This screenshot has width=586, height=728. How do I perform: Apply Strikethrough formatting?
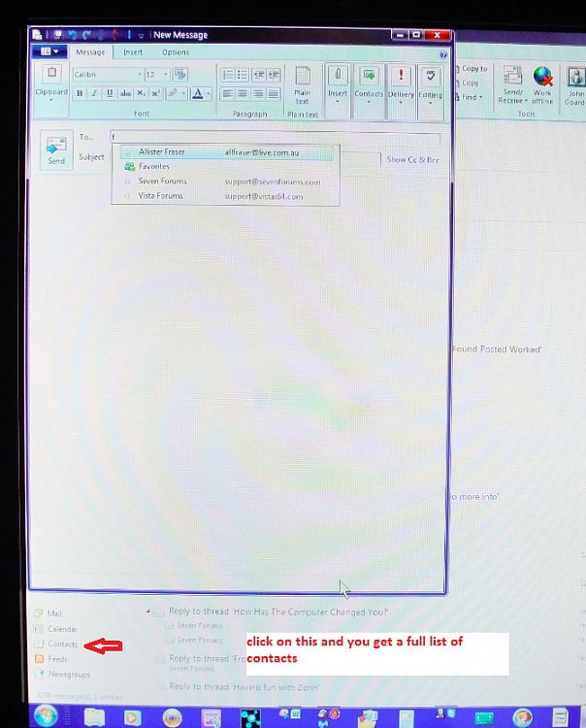pos(125,93)
